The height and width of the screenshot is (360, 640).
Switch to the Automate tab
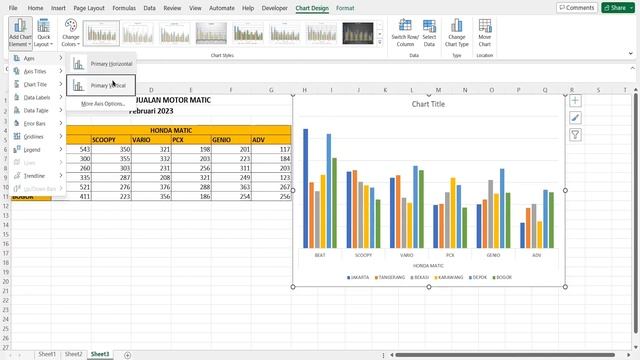222,8
